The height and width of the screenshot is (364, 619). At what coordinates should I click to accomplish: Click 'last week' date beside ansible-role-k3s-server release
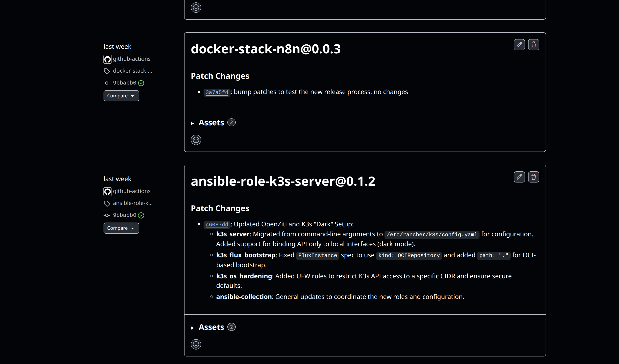(117, 179)
